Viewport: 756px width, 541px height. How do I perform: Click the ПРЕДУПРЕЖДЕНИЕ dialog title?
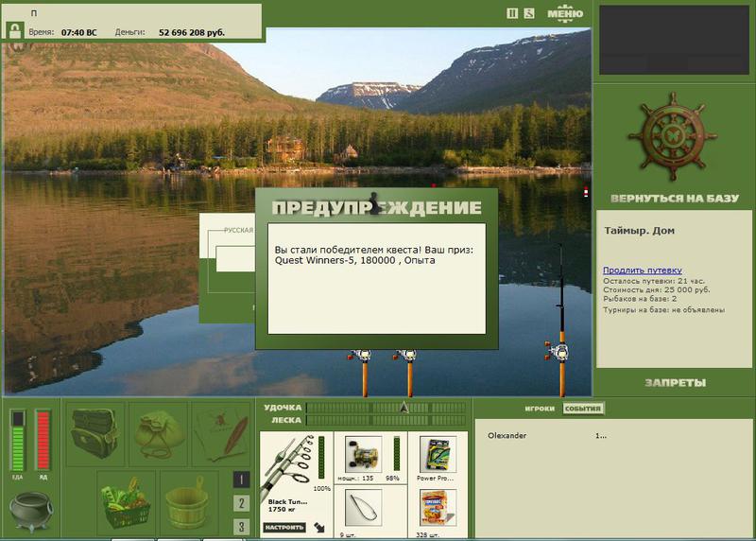click(x=376, y=207)
